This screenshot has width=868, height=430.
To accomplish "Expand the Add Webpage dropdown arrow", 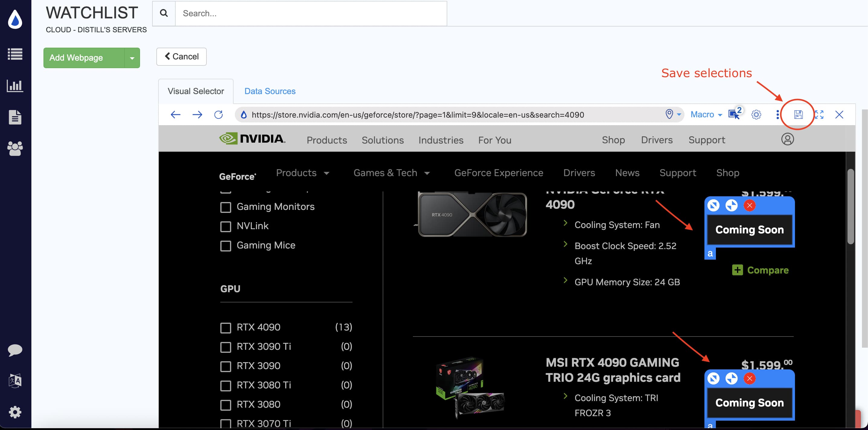I will click(132, 58).
